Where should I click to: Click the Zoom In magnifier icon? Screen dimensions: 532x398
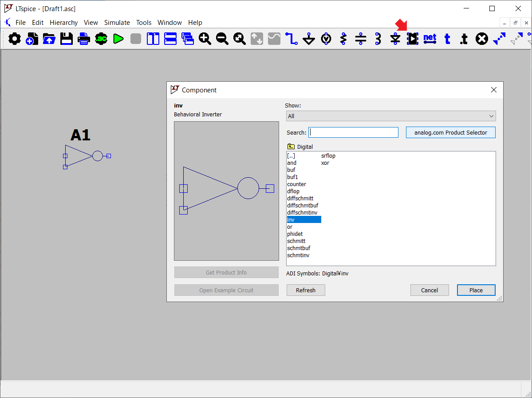coord(205,39)
